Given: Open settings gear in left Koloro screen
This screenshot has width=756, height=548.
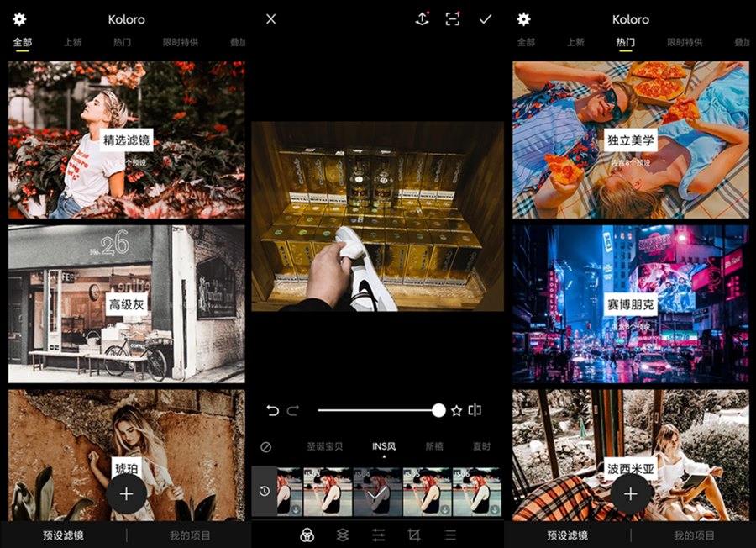Looking at the screenshot, I should [x=19, y=19].
